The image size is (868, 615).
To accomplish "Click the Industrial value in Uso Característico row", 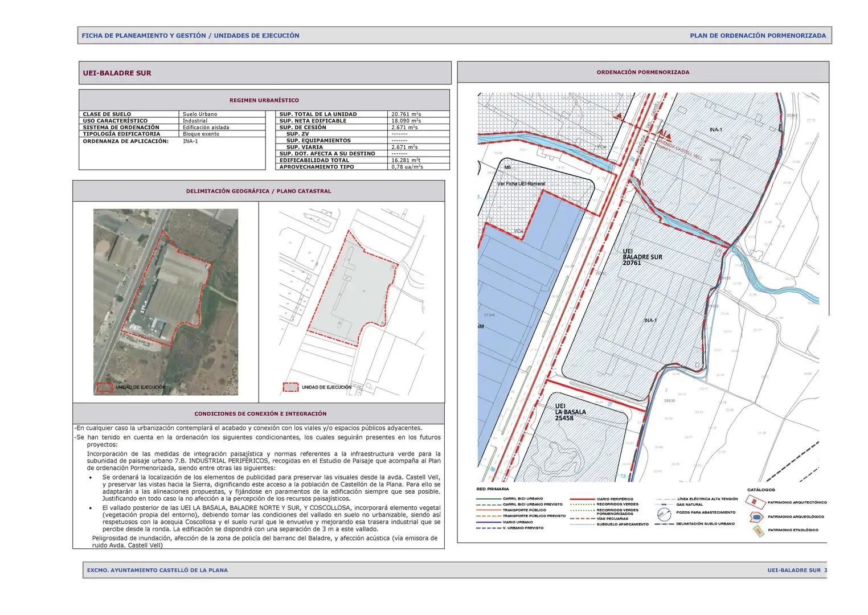I will coord(195,121).
